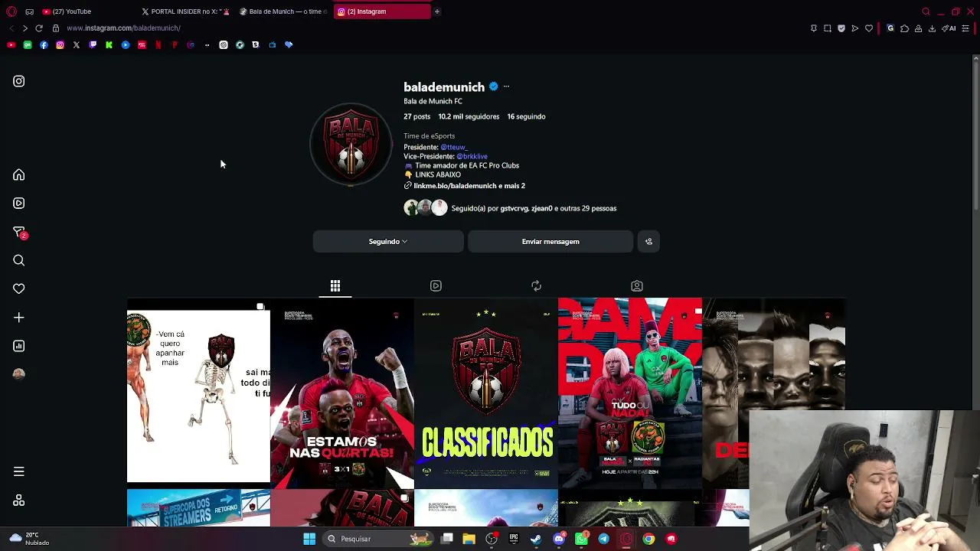Open Reels from the Instagram sidebar

[18, 204]
